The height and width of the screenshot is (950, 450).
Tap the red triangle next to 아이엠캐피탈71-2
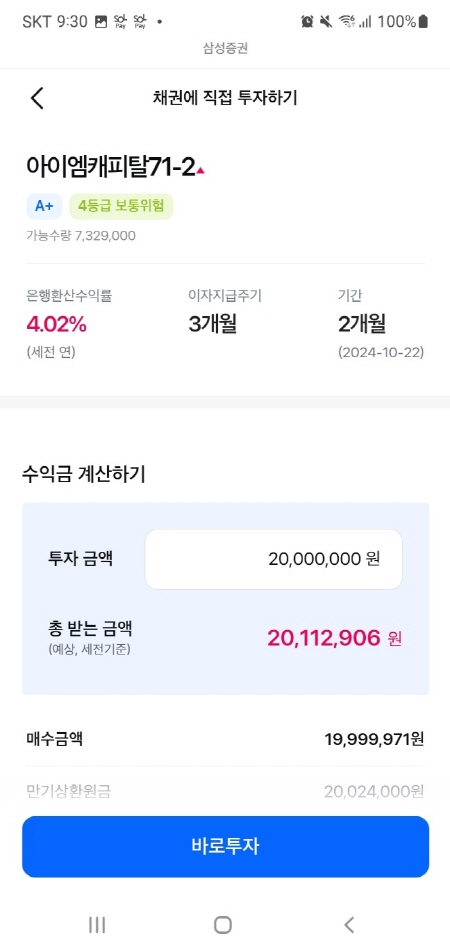pyautogui.click(x=200, y=171)
